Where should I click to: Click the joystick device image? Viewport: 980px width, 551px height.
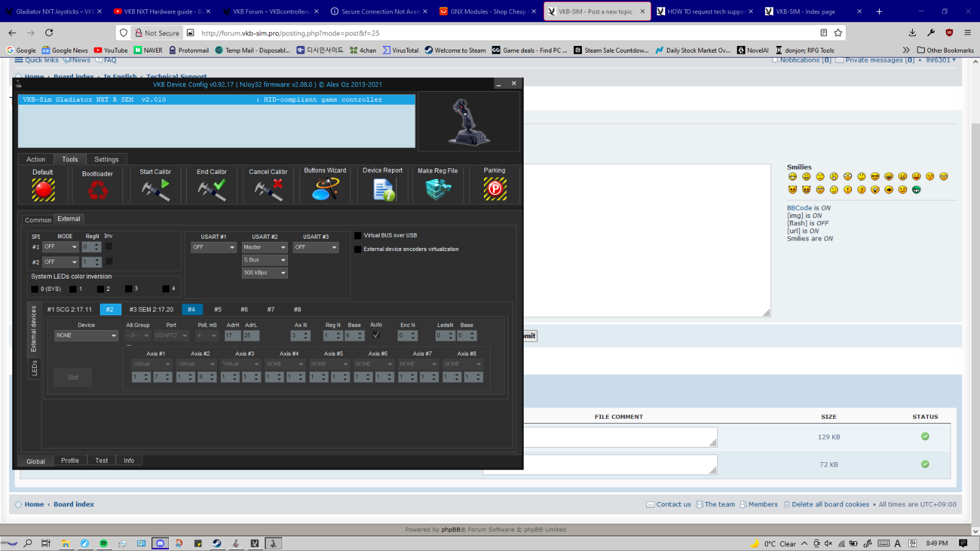click(469, 121)
